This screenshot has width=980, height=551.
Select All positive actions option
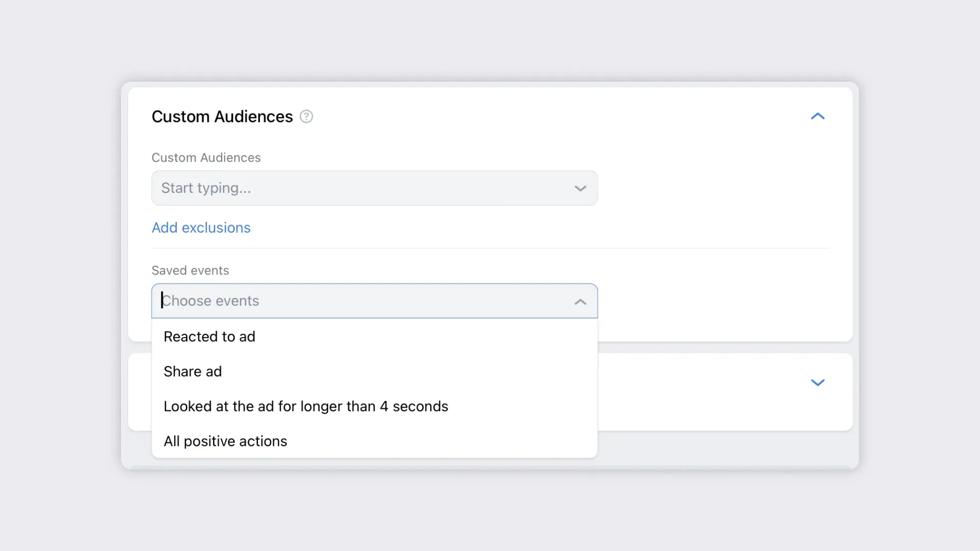pyautogui.click(x=225, y=441)
